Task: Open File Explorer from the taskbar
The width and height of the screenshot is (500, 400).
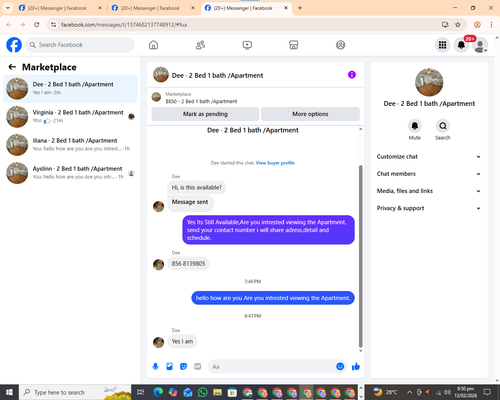Action: pyautogui.click(x=217, y=392)
